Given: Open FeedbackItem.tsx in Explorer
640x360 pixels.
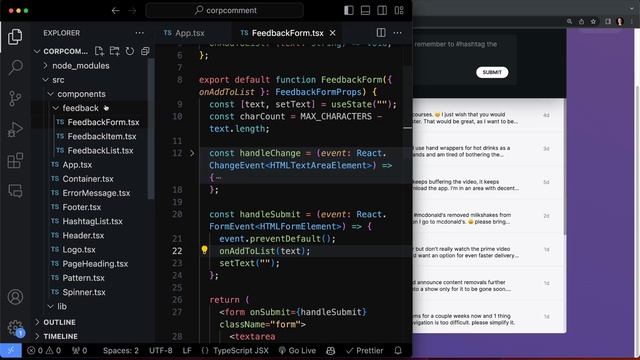Looking at the screenshot, I should point(102,136).
